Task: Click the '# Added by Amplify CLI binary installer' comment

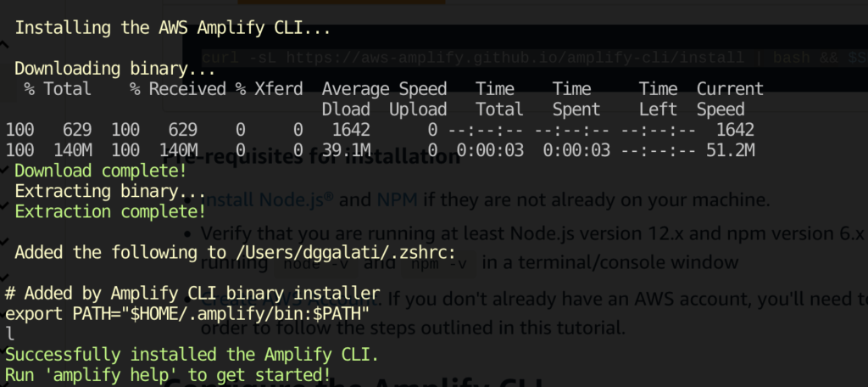Action: point(192,293)
